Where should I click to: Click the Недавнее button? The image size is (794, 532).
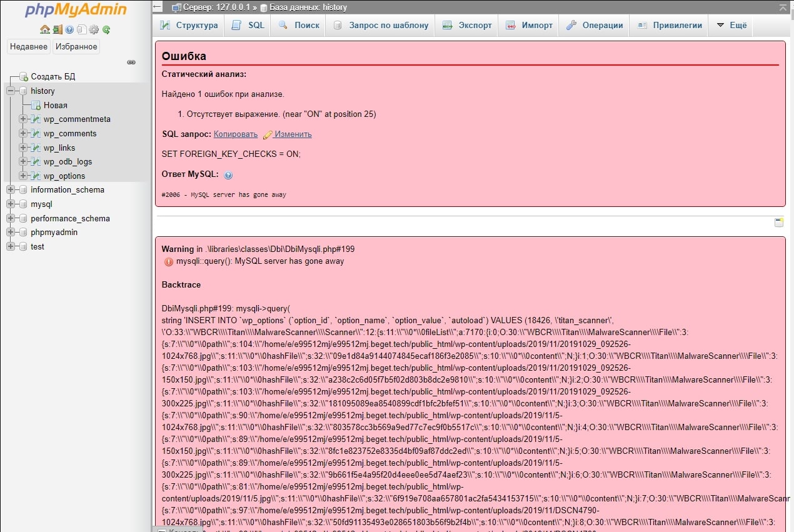pyautogui.click(x=29, y=46)
